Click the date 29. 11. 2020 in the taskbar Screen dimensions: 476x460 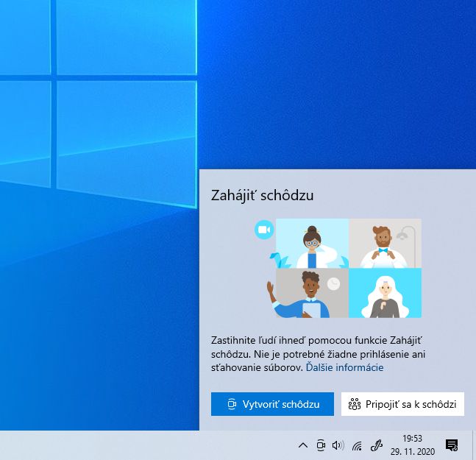click(413, 451)
